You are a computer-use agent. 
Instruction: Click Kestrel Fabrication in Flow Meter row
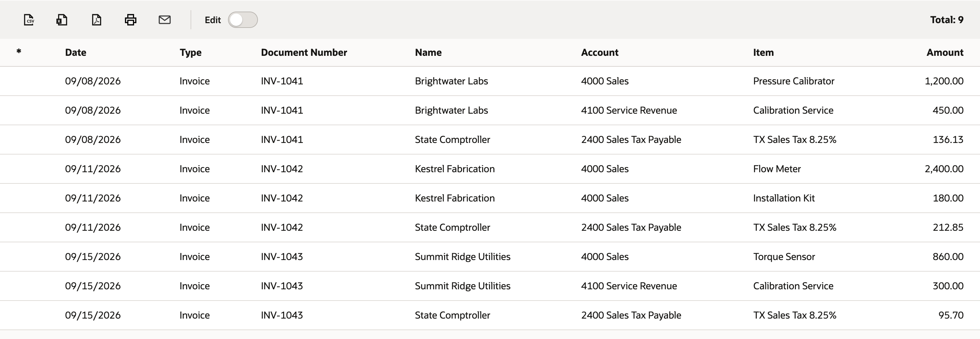(x=455, y=169)
